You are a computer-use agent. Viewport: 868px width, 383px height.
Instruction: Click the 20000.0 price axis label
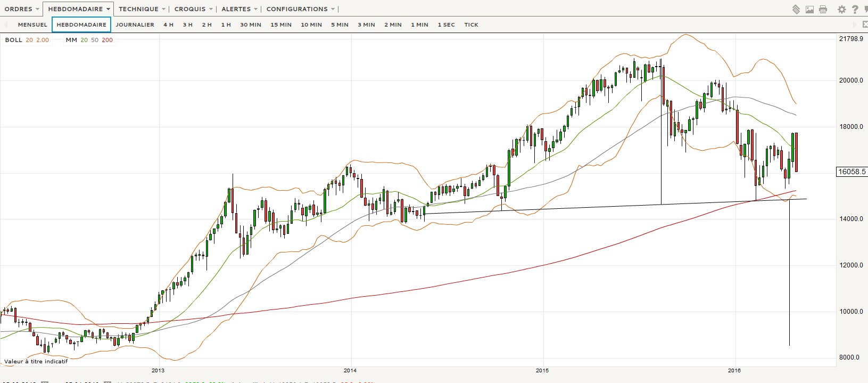pyautogui.click(x=850, y=80)
